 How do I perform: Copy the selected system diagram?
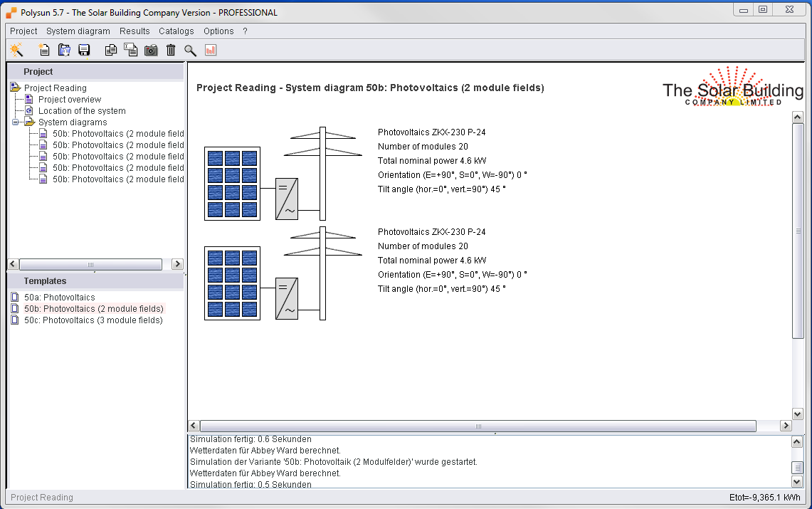(x=110, y=50)
